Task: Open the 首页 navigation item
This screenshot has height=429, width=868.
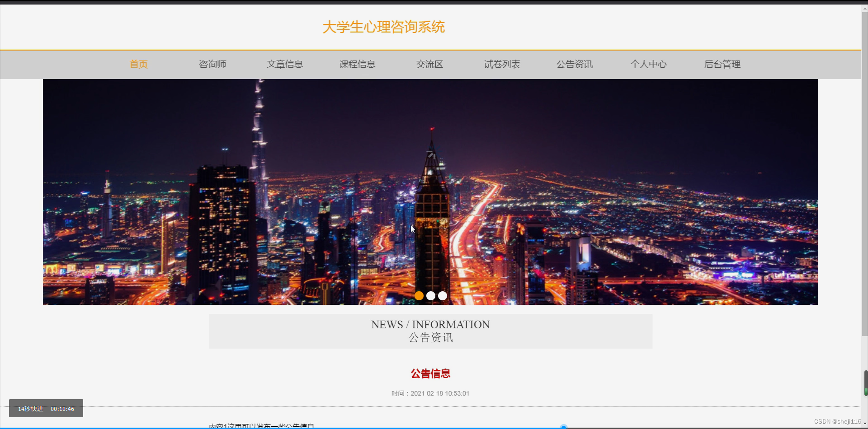Action: [138, 64]
